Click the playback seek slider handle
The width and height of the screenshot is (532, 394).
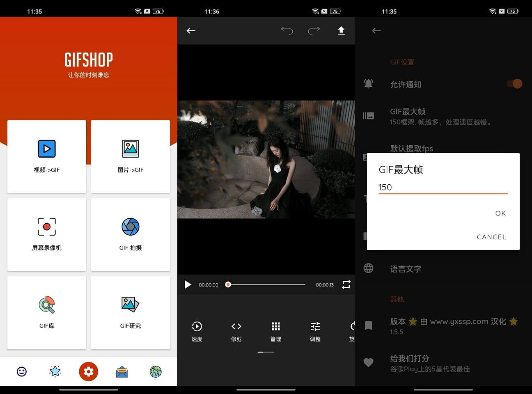tap(228, 284)
